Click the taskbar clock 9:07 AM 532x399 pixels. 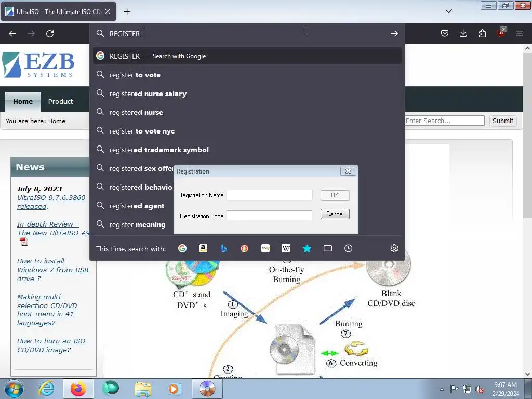click(x=506, y=389)
